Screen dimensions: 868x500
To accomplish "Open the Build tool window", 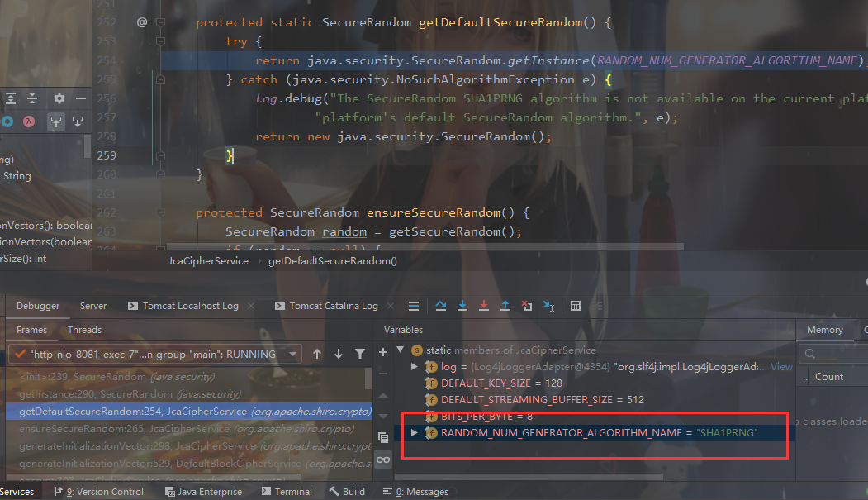I will point(347,492).
